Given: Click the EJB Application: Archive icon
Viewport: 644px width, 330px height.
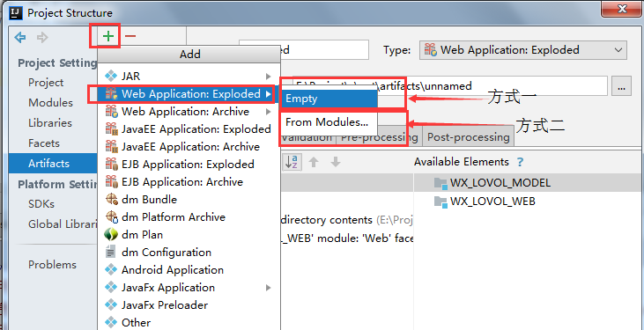Looking at the screenshot, I should coord(111,181).
